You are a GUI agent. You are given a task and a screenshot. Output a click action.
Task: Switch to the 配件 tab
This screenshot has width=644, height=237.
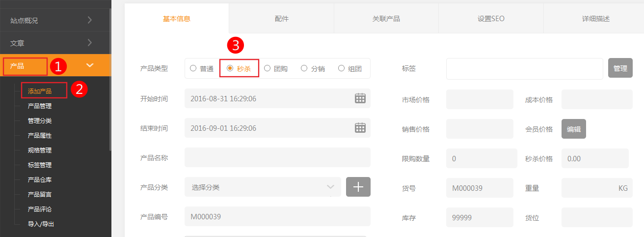[281, 19]
